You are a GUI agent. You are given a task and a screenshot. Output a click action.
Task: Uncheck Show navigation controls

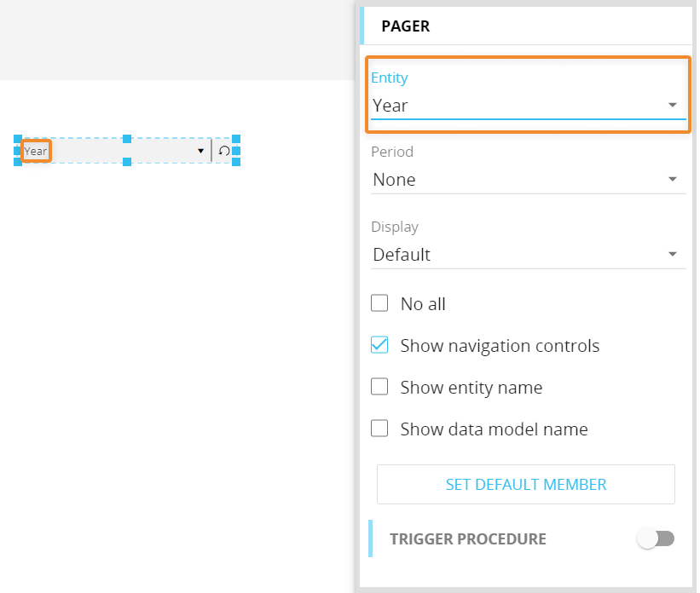coord(379,345)
